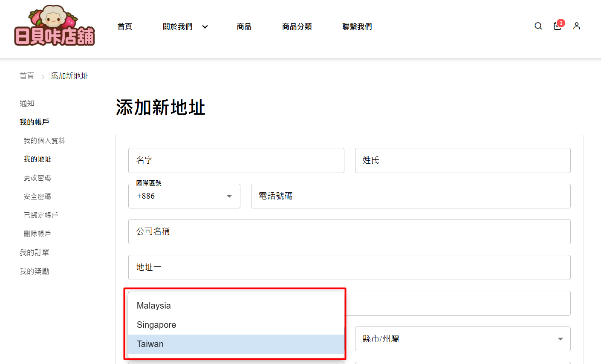This screenshot has height=364, width=601.
Task: Click 首頁 breadcrumb link
Action: coord(27,76)
